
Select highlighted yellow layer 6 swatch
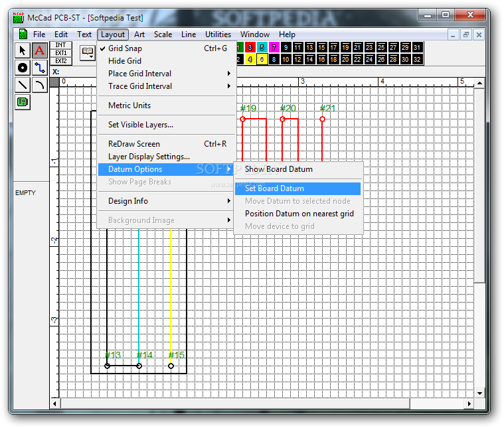point(262,60)
